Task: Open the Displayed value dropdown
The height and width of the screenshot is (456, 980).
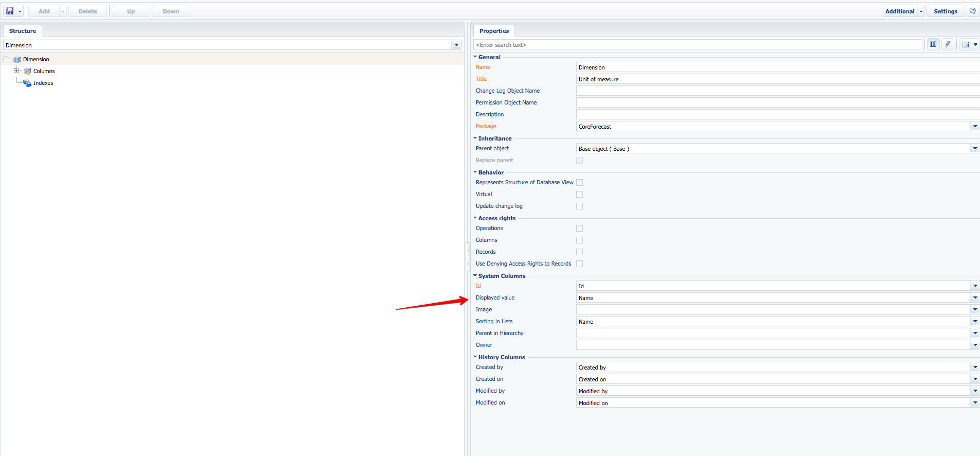Action: click(x=975, y=298)
